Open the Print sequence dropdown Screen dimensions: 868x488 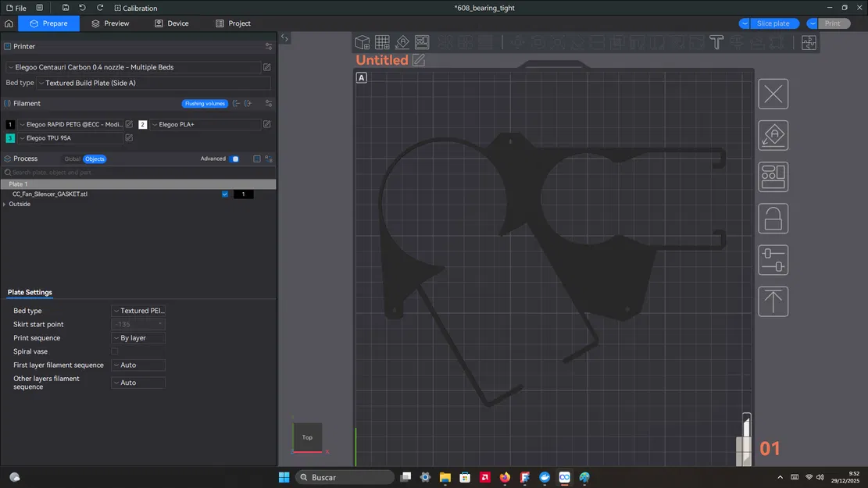138,338
